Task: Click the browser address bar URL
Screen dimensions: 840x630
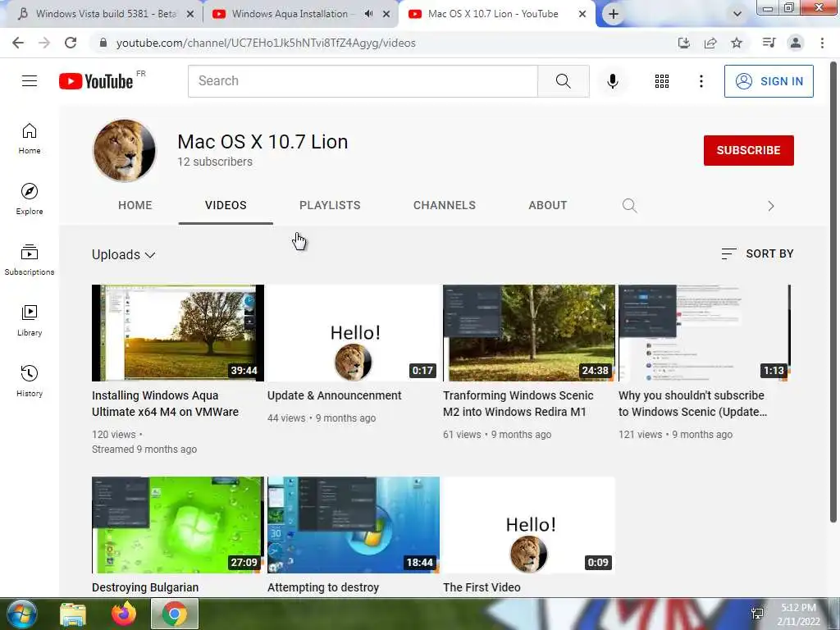Action: [x=266, y=43]
